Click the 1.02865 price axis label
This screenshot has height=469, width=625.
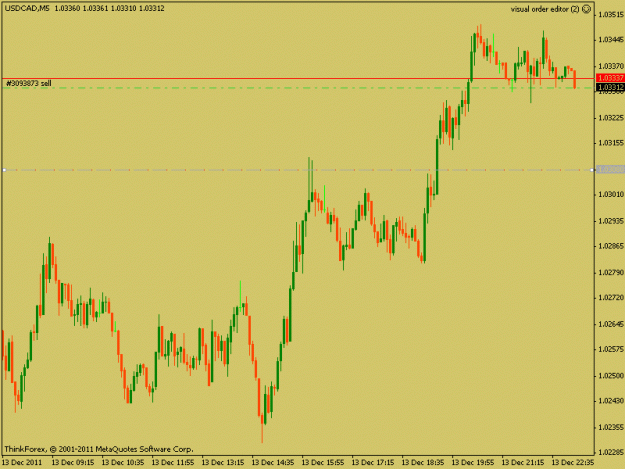tap(611, 246)
